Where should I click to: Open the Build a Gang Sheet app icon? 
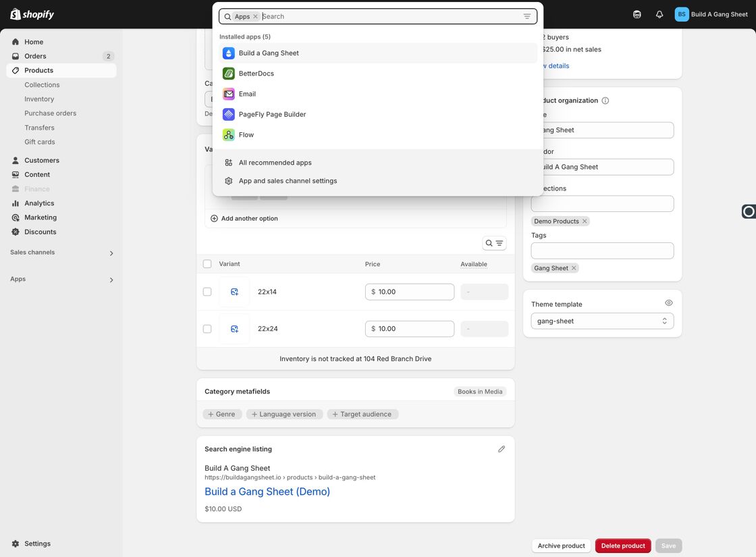pos(229,53)
